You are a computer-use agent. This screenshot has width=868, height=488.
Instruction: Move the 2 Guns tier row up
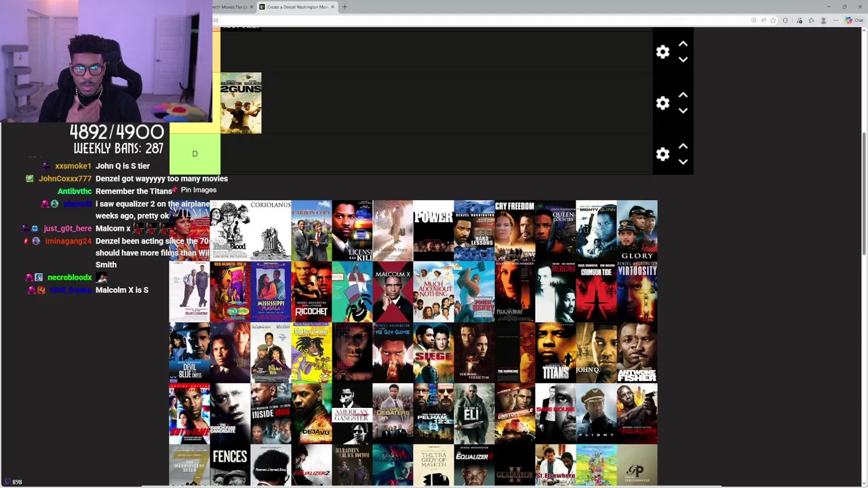pos(683,95)
